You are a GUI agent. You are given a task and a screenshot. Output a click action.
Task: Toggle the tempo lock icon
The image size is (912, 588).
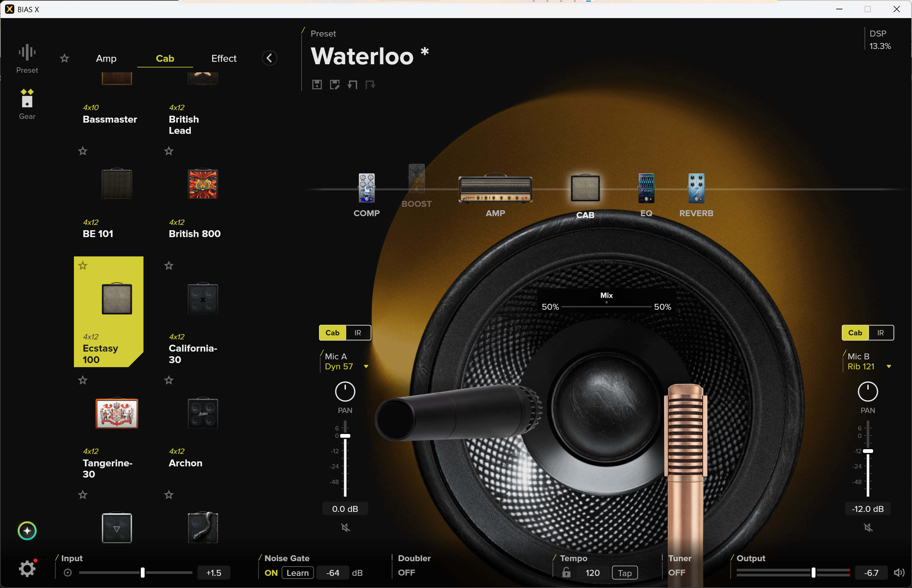point(566,572)
